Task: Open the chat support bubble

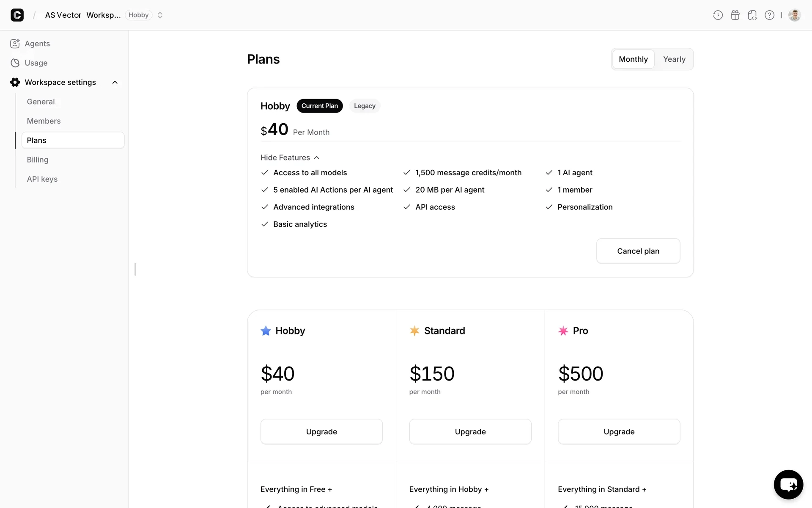Action: click(788, 484)
